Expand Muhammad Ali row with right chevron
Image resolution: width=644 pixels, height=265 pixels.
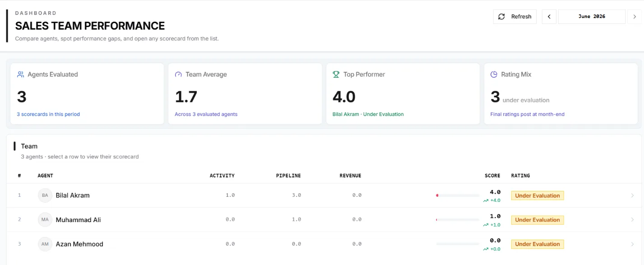pos(632,220)
